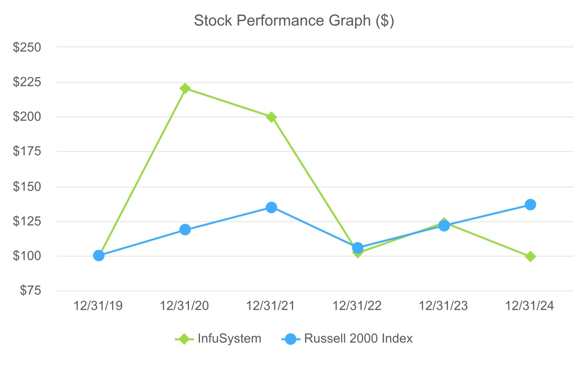The width and height of the screenshot is (588, 365).
Task: Click the $250 y-axis label
Action: (x=28, y=47)
